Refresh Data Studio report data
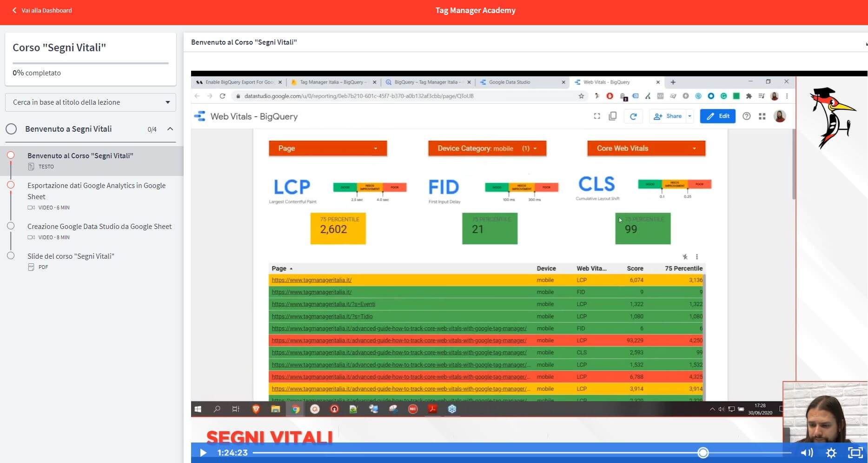The height and width of the screenshot is (463, 868). coord(633,116)
